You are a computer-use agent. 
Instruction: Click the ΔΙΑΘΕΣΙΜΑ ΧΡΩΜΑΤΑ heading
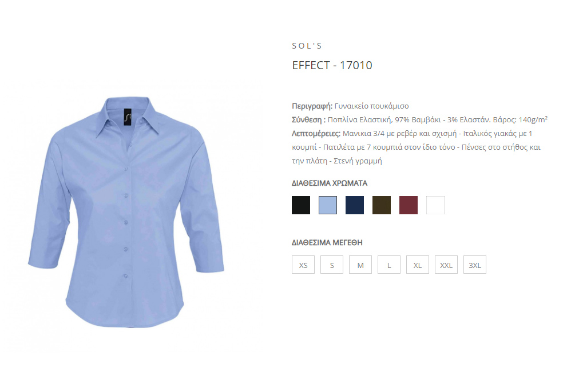[x=330, y=183]
